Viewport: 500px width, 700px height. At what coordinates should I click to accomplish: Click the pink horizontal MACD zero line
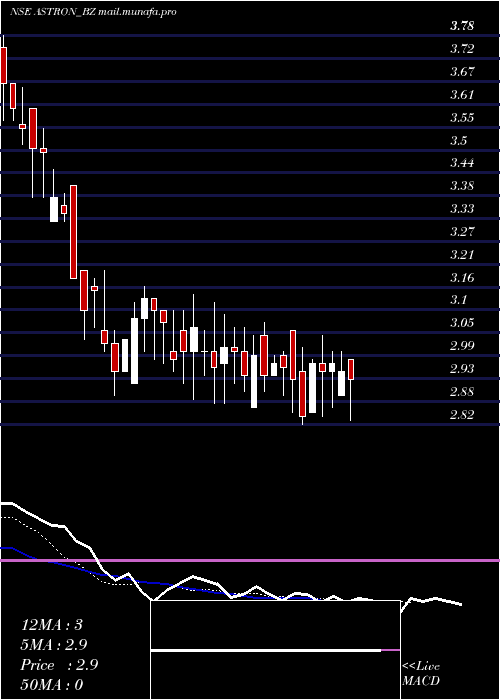pos(250,560)
